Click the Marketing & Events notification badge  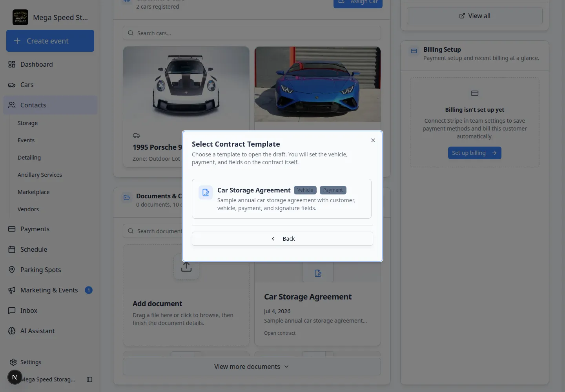(x=89, y=290)
